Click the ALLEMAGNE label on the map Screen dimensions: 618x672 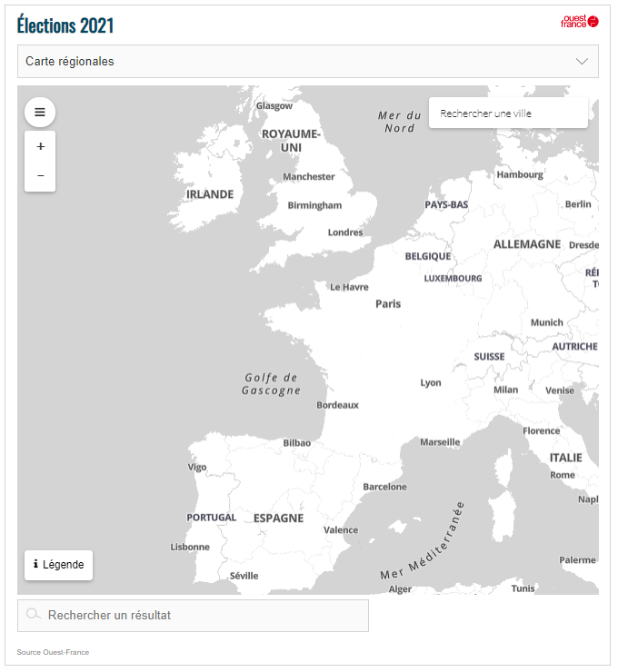point(527,244)
